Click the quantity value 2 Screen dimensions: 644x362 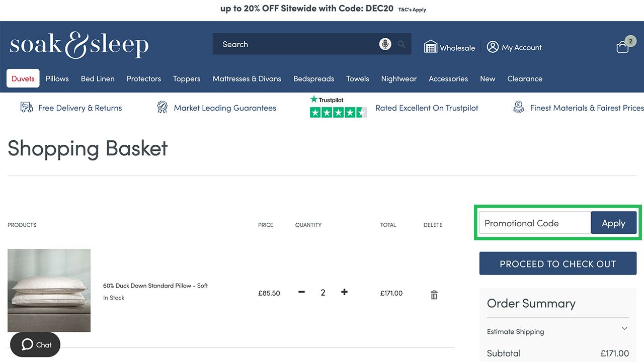coord(323,293)
